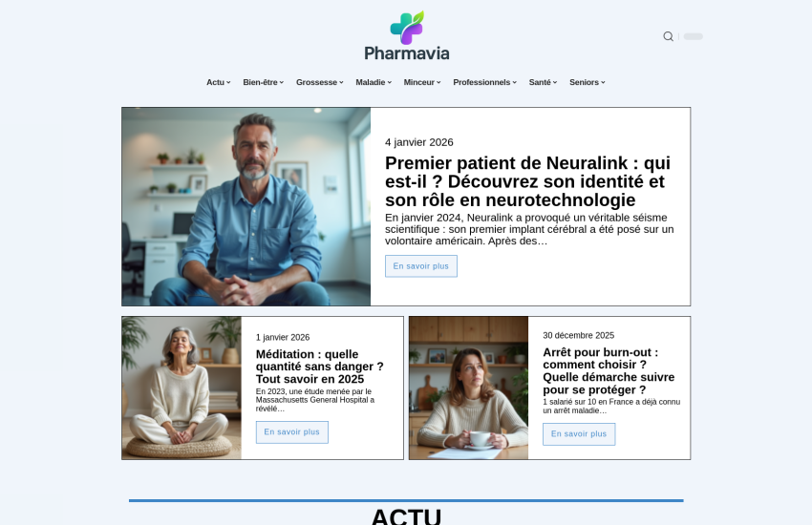The image size is (812, 525).
Task: Expand the Grossesse menu
Action: click(319, 82)
